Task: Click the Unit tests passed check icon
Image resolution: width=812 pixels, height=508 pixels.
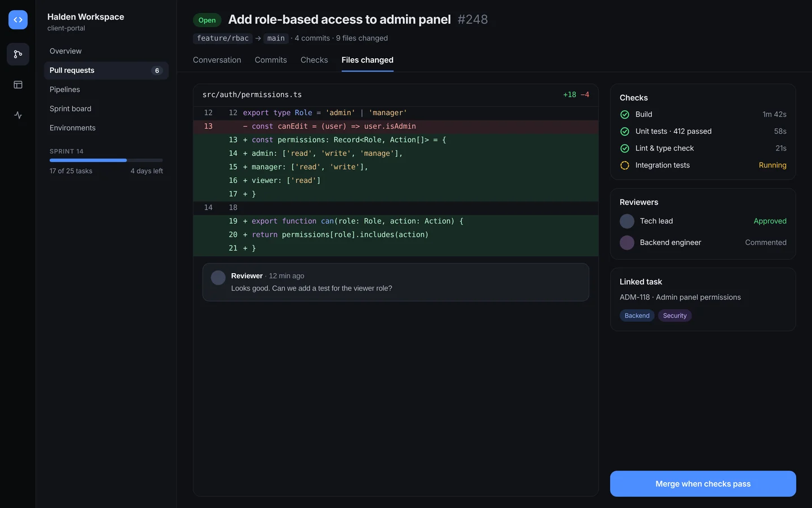Action: point(625,132)
